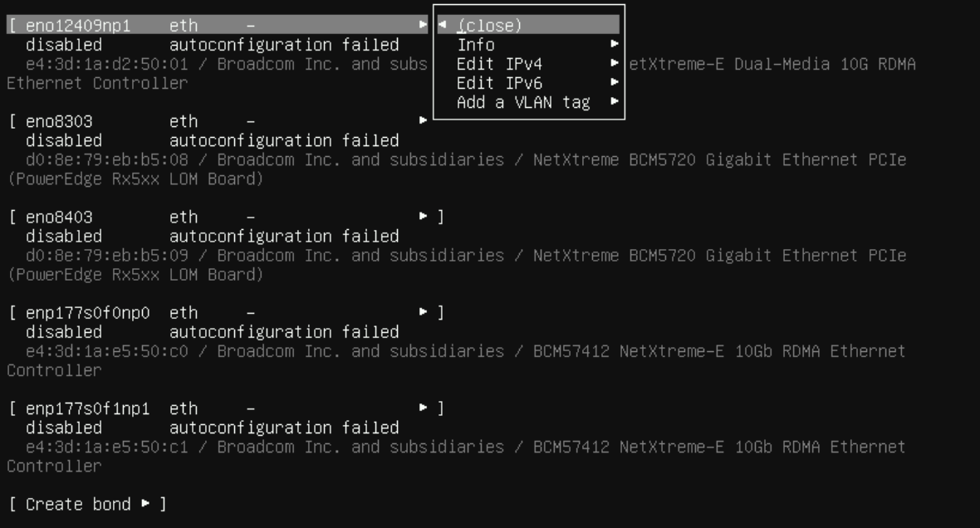Image resolution: width=980 pixels, height=528 pixels.
Task: Open the enp177s0f0np0 interface menu arrow
Action: 424,313
